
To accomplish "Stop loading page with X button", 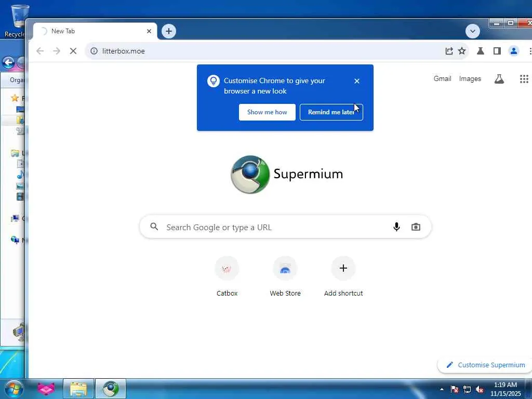I will point(73,51).
